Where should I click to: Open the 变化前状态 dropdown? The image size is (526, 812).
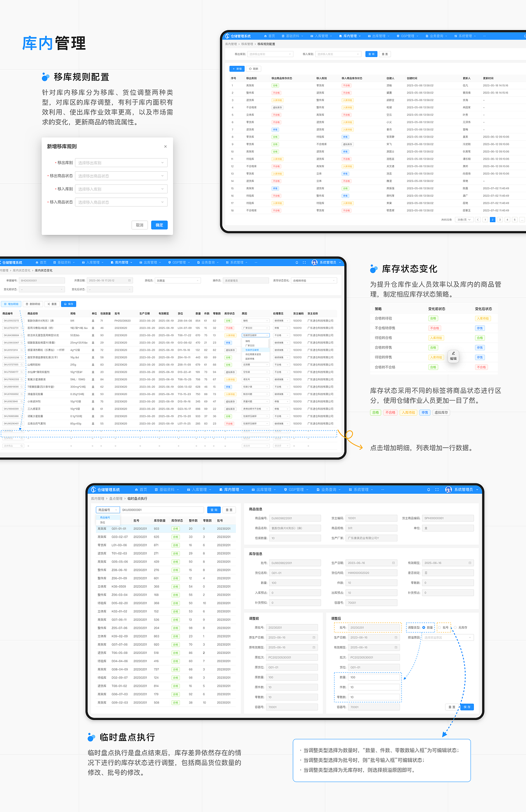[x=42, y=289]
